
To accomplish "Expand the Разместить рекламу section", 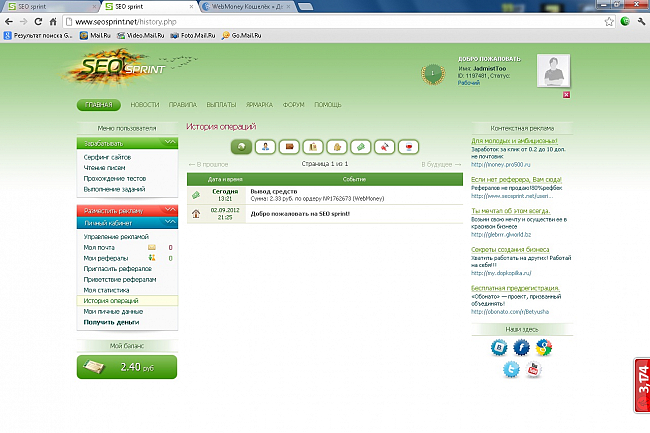I will pos(127,210).
